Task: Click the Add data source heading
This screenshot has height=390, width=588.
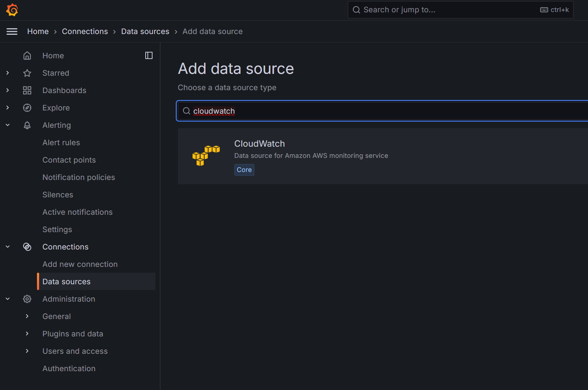Action: coord(236,69)
